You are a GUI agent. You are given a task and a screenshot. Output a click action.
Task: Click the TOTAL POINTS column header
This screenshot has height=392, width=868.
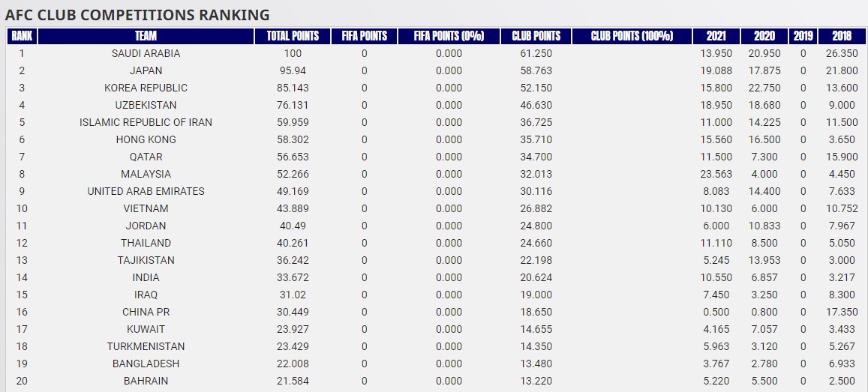[293, 36]
